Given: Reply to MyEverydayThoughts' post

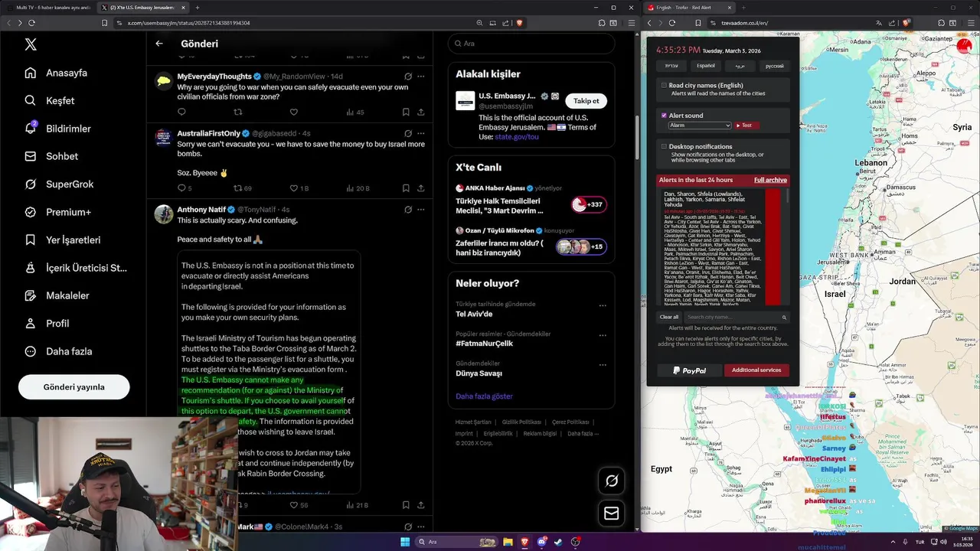Looking at the screenshot, I should click(181, 112).
